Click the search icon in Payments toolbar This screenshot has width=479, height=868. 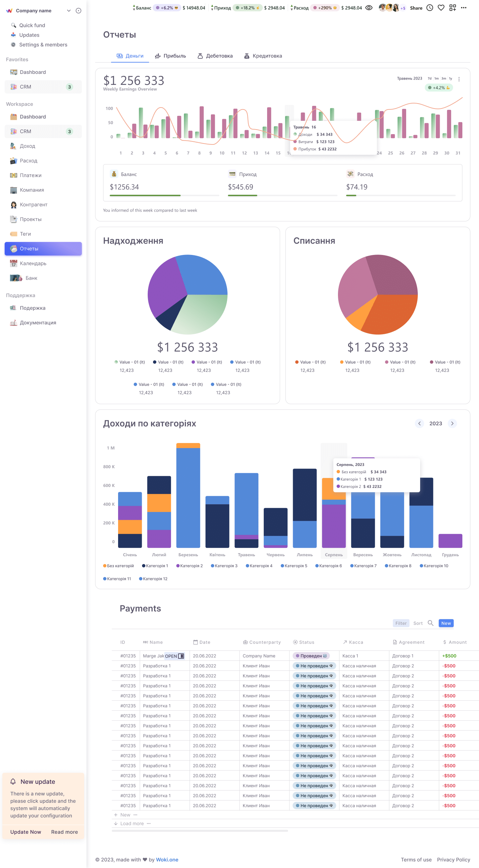tap(430, 623)
